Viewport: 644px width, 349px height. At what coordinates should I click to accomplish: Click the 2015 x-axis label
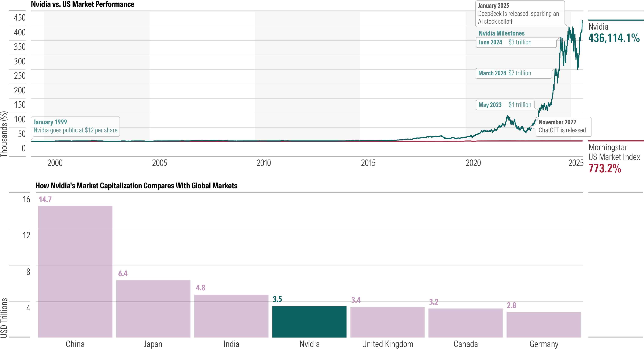tap(368, 163)
